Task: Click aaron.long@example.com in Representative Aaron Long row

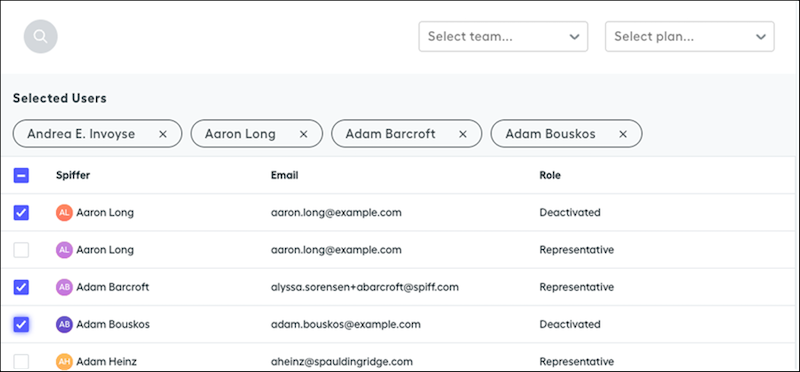Action: point(336,250)
